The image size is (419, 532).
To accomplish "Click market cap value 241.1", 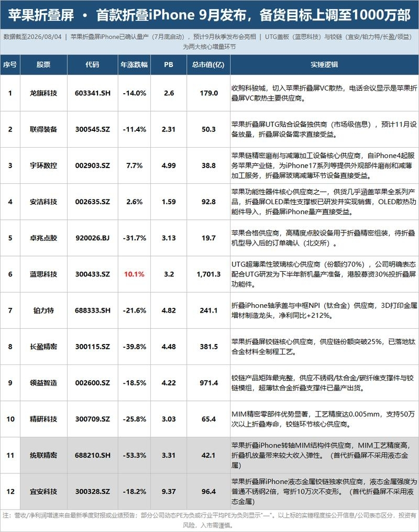I will coord(208,311).
